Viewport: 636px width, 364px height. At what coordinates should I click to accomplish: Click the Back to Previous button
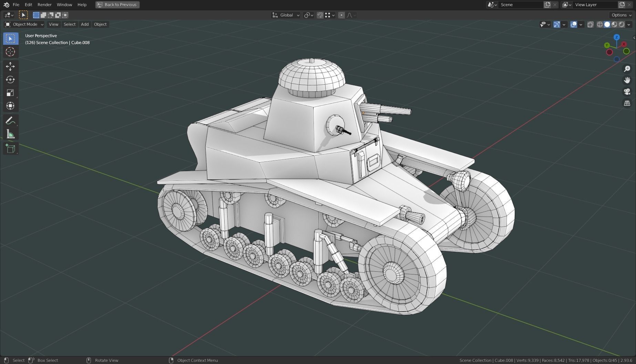(117, 5)
